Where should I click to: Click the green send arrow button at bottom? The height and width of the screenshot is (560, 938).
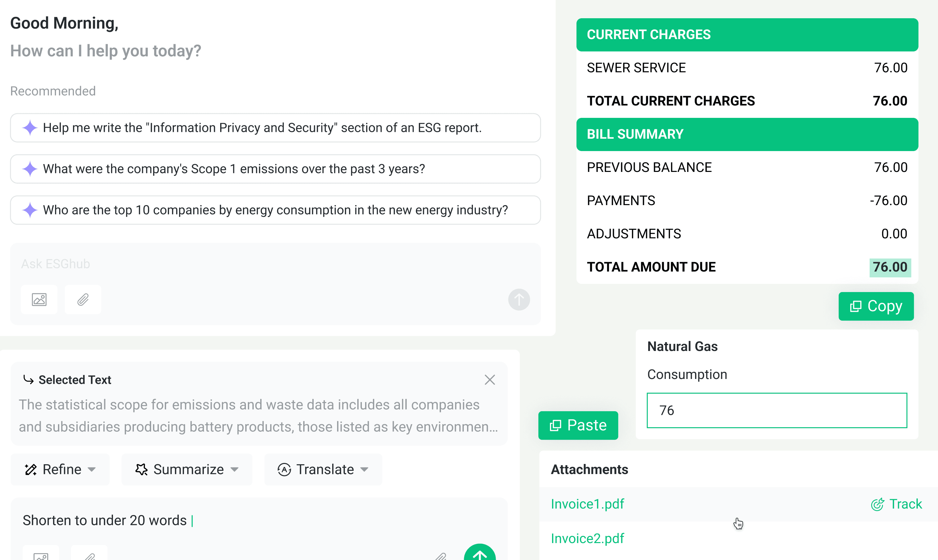(479, 553)
